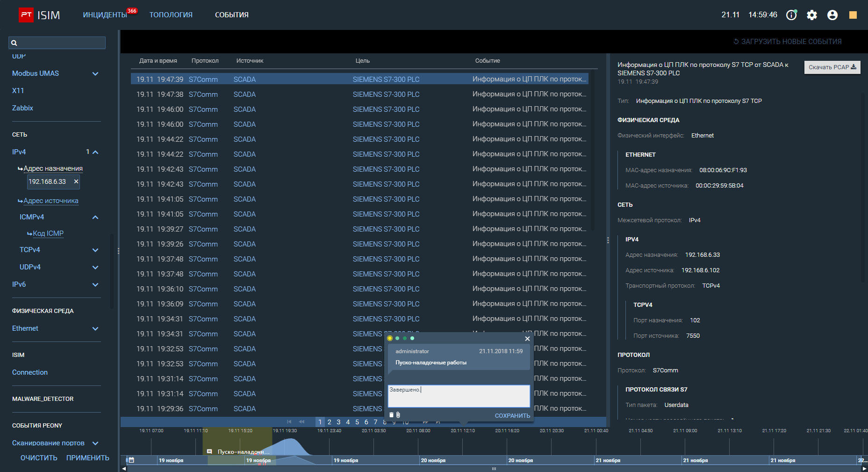Delete the annotation using trash icon
868x472 pixels.
(391, 415)
